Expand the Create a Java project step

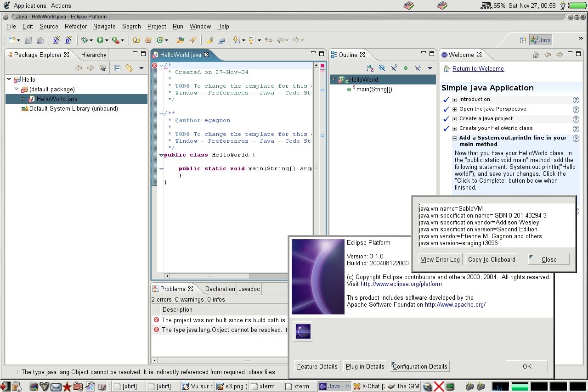[454, 119]
